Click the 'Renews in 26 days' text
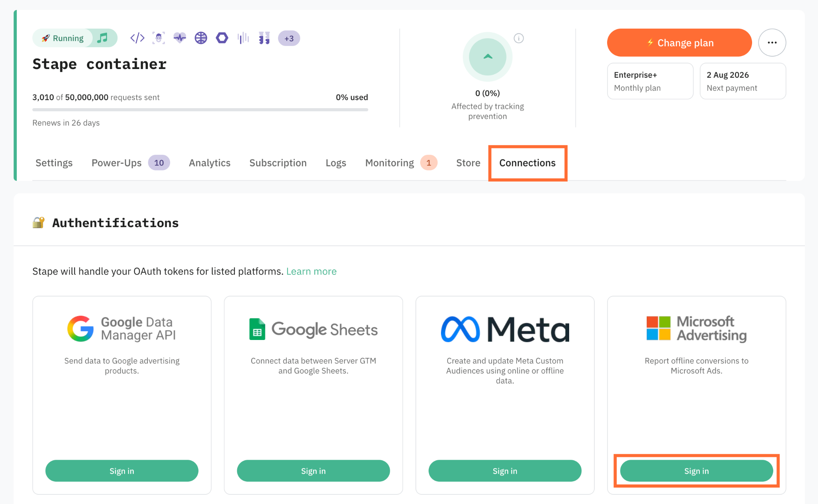The image size is (818, 504). [66, 123]
